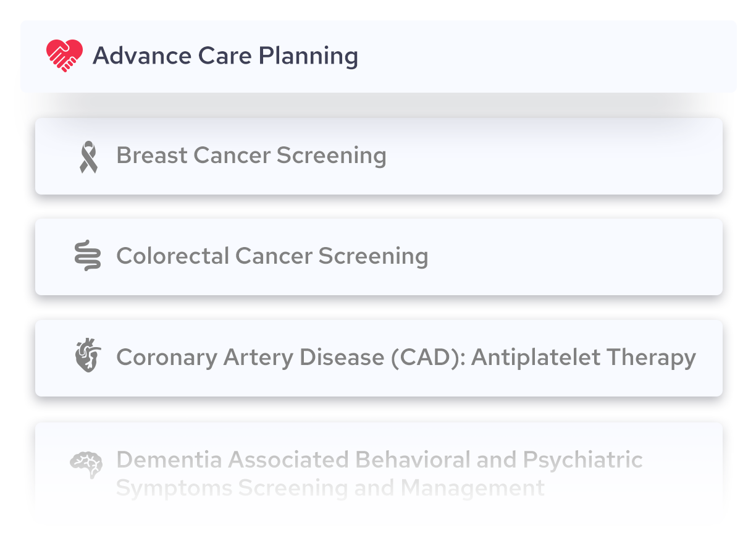This screenshot has width=756, height=554.
Task: Click the word Colorectal in the second card
Action: 172,256
